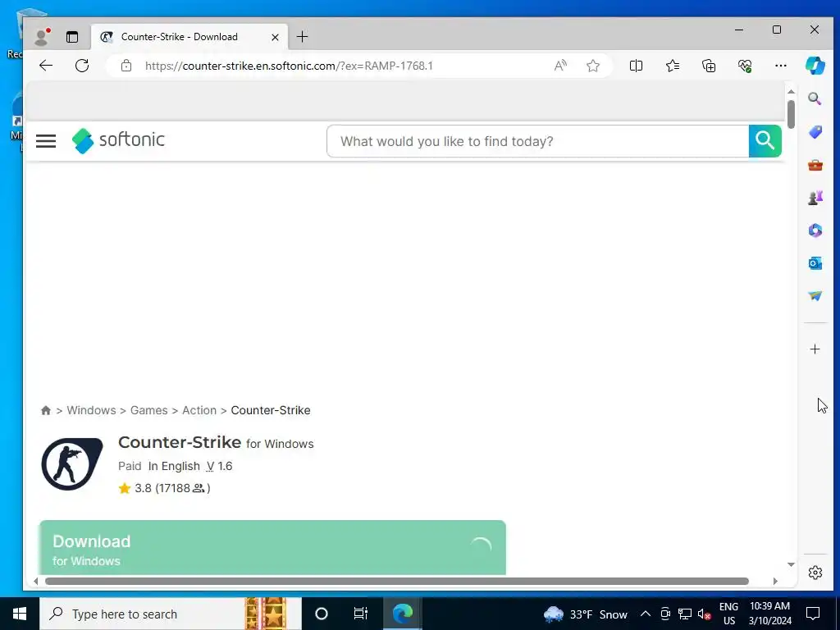Open Softonic hamburger menu
The image size is (840, 630).
[46, 141]
